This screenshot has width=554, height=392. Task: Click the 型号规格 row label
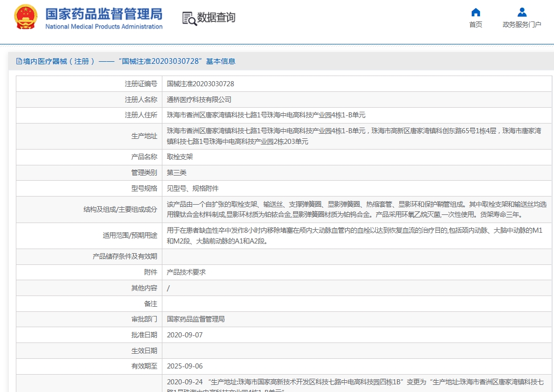click(x=144, y=188)
